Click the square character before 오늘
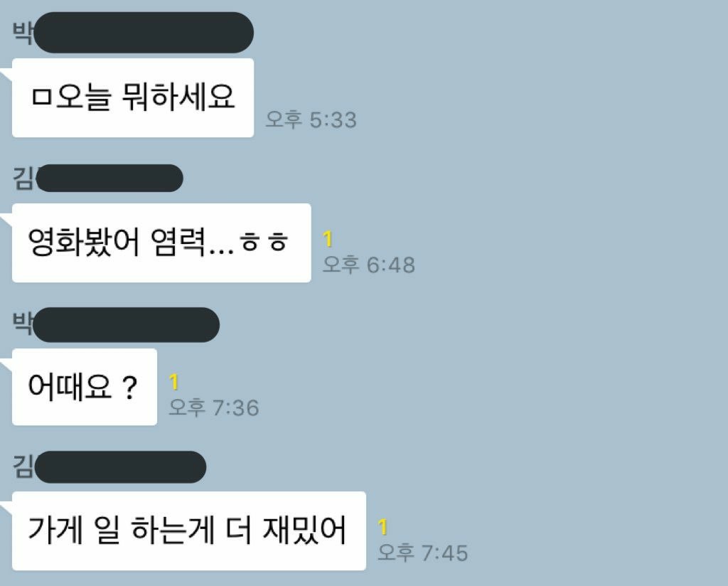The height and width of the screenshot is (586, 728). tap(41, 97)
